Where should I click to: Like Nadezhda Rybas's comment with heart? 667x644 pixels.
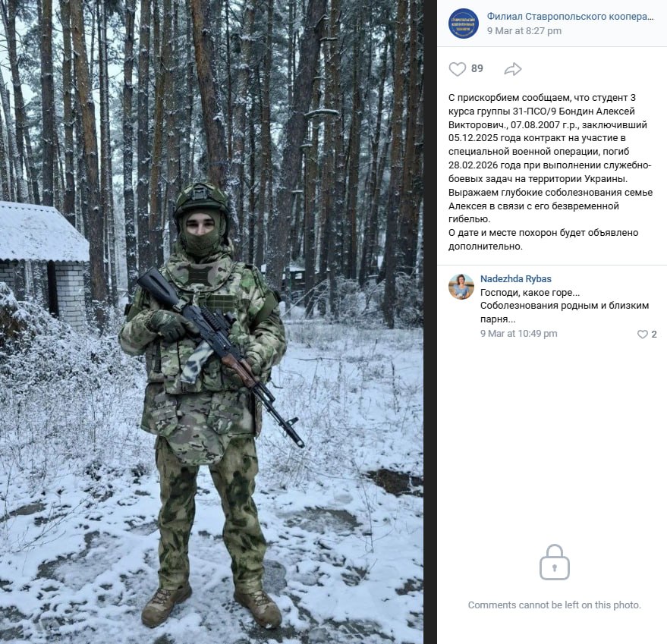tap(642, 335)
